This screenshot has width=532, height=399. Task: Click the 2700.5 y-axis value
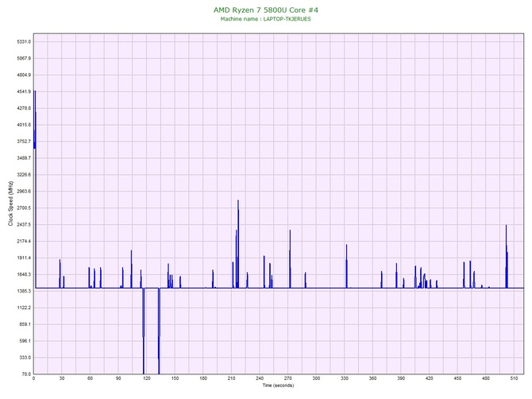click(x=24, y=208)
